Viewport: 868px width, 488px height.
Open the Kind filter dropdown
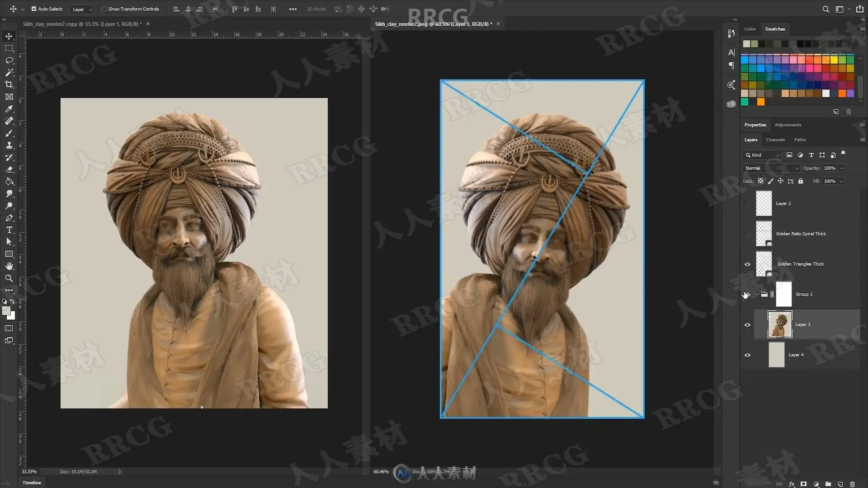(762, 155)
